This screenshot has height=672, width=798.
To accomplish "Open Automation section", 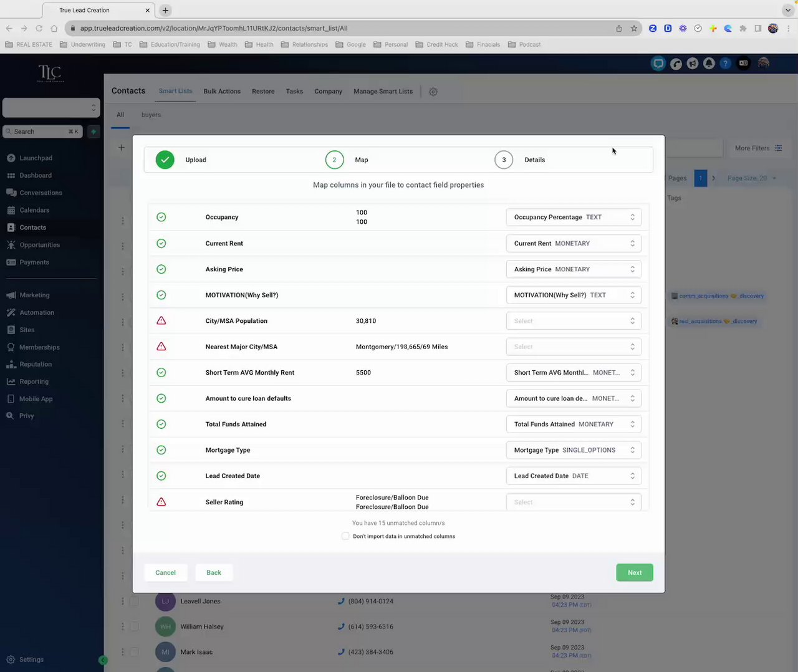I will (31, 313).
